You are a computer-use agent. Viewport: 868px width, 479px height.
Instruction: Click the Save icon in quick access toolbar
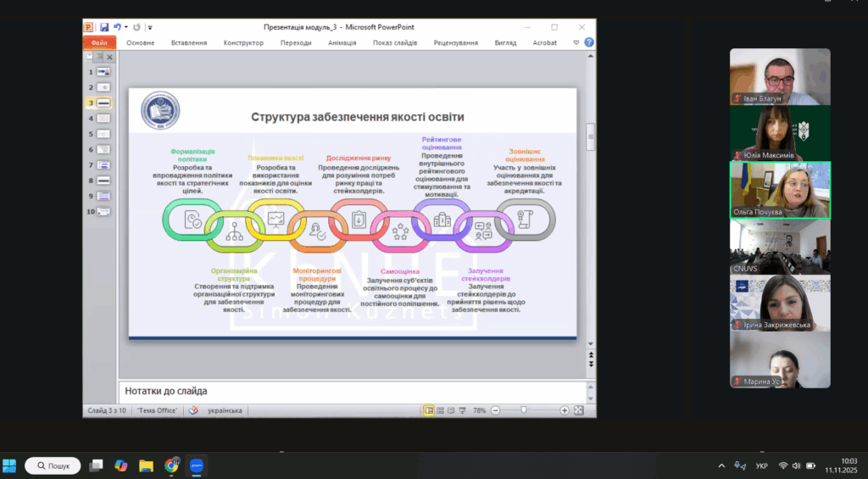104,27
